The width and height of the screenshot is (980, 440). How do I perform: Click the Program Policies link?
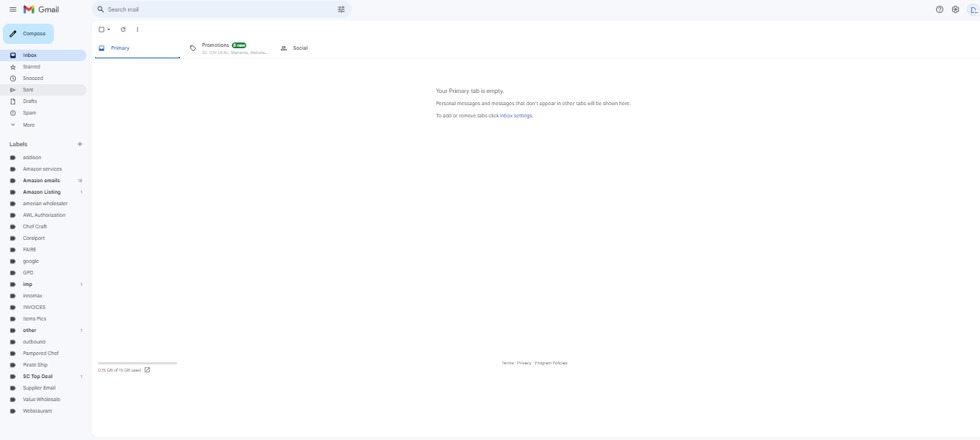coord(551,363)
